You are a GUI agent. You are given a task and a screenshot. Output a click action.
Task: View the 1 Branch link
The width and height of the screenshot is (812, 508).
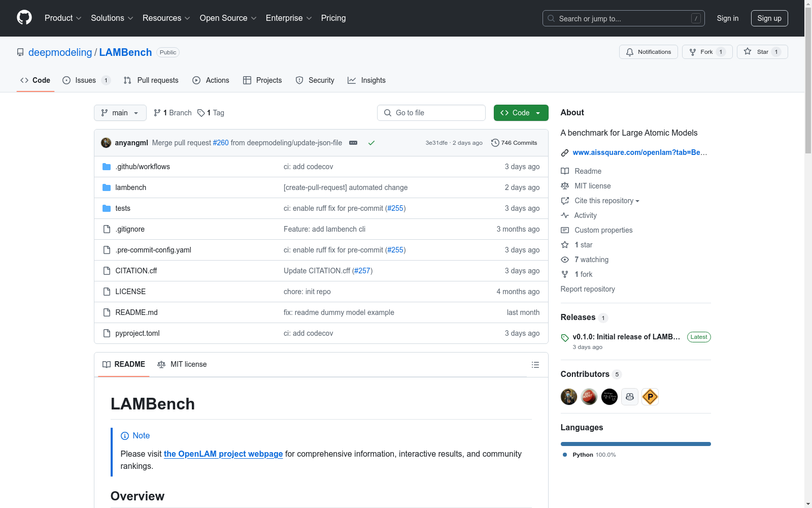click(173, 113)
